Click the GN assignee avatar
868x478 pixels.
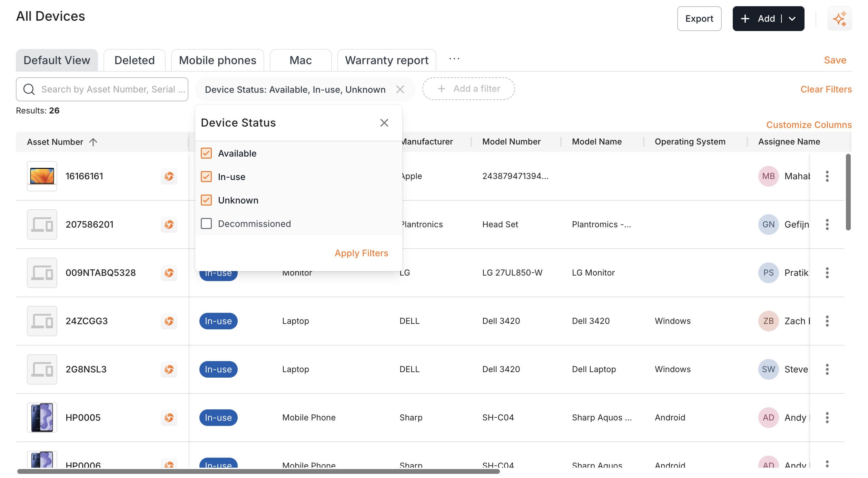(x=768, y=225)
